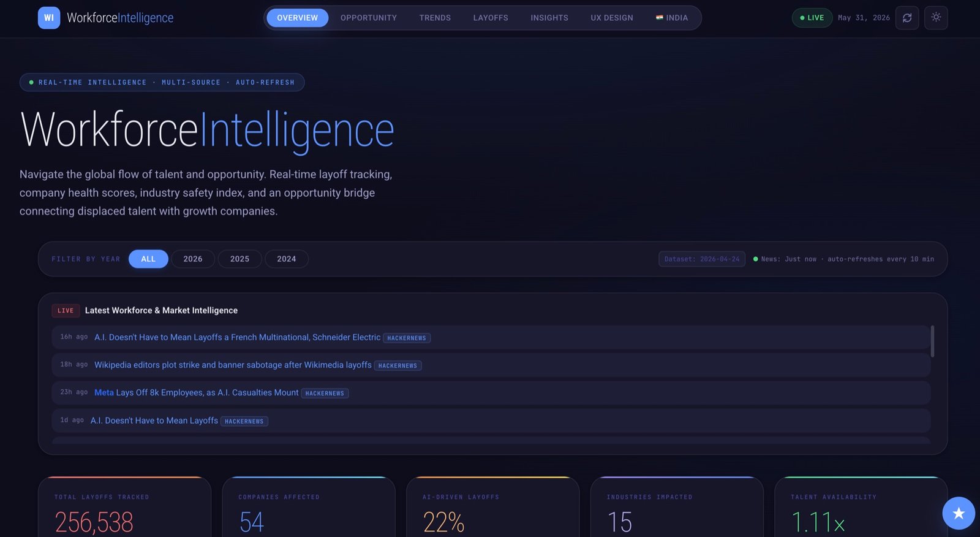
Task: Open the Wikipedia editors strike article
Action: [x=233, y=365]
